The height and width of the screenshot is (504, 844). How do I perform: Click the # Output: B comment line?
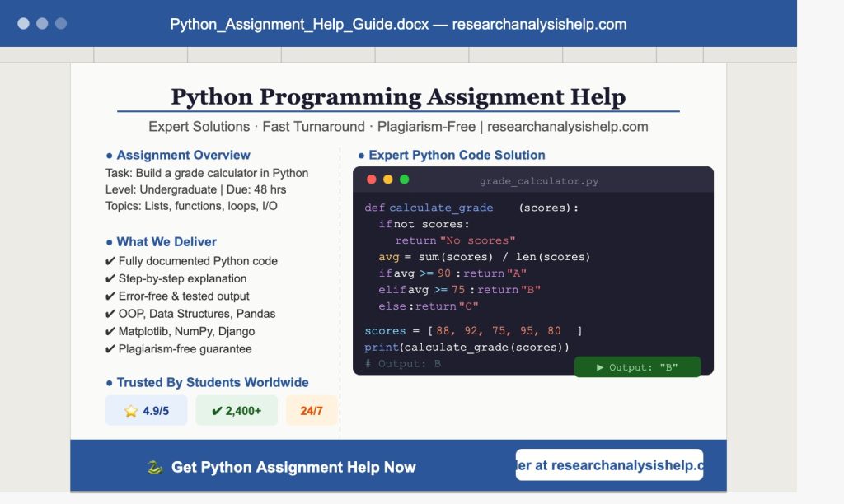[x=402, y=364]
